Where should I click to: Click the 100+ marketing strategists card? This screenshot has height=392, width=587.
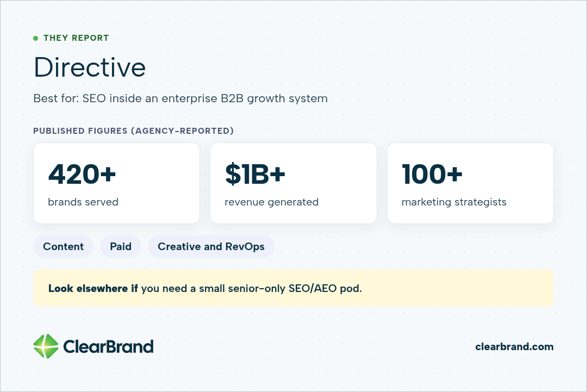pos(471,183)
